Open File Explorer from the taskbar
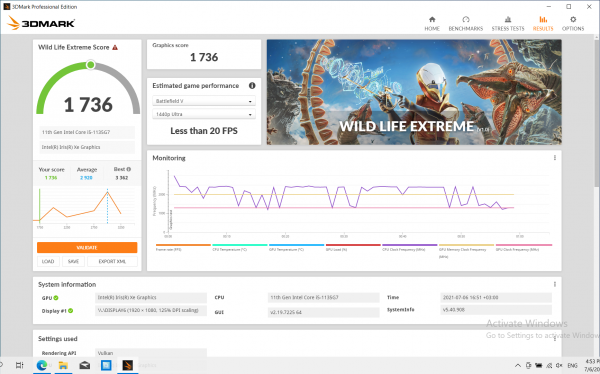Screen dimensions: 600x374 (63, 365)
